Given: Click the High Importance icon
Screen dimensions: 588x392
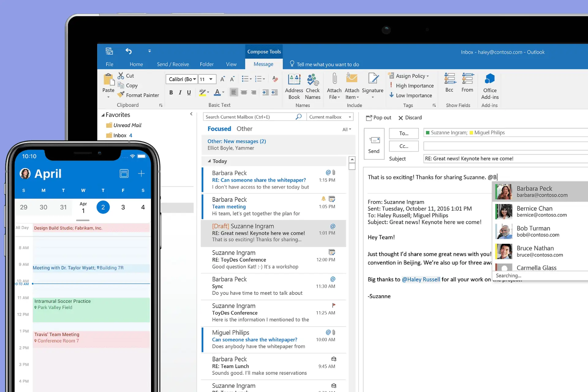Looking at the screenshot, I should 391,85.
